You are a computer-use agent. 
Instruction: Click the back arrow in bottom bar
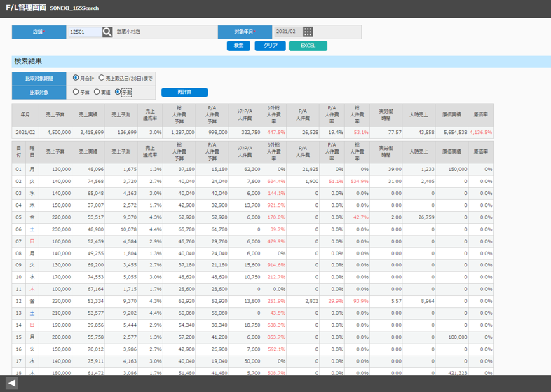point(12,383)
